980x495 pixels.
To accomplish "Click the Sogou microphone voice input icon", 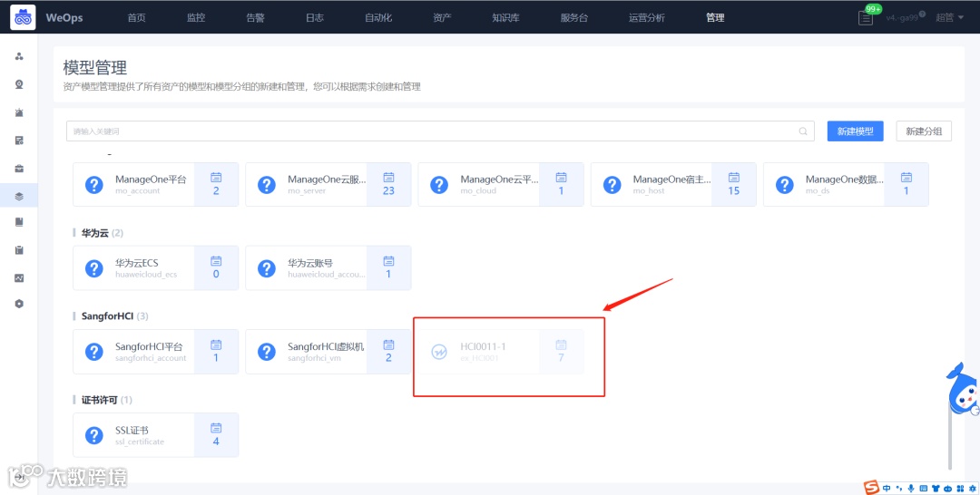I will [911, 488].
